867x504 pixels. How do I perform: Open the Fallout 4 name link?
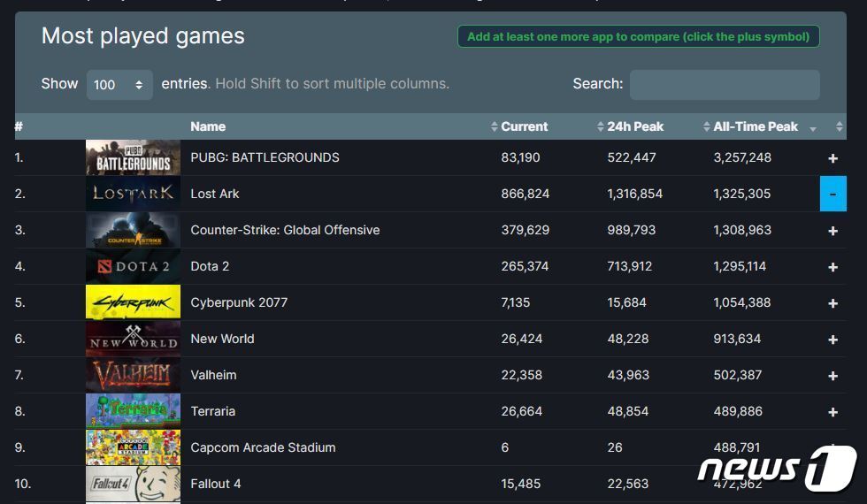point(216,484)
